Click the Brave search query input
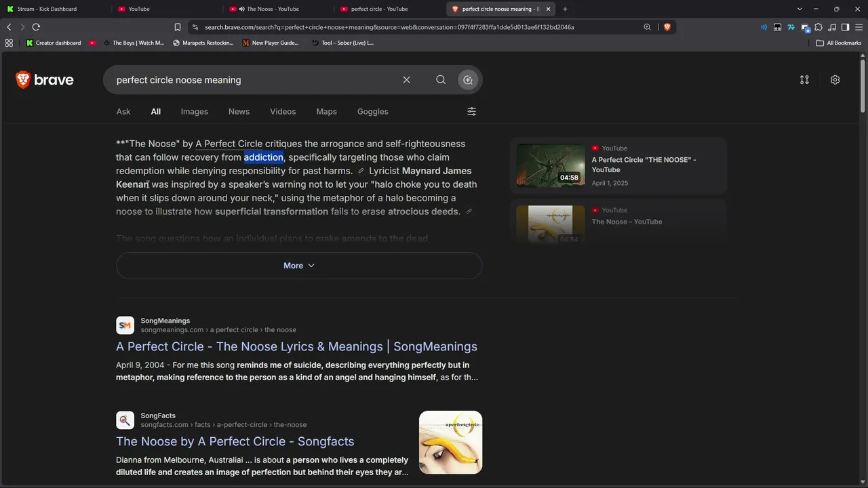This screenshot has width=868, height=488. tap(256, 80)
